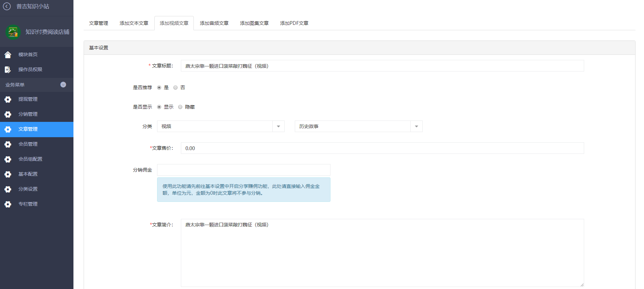Click the gear icon next to 分销管理
Screen dimensions: 644x289
point(8,114)
